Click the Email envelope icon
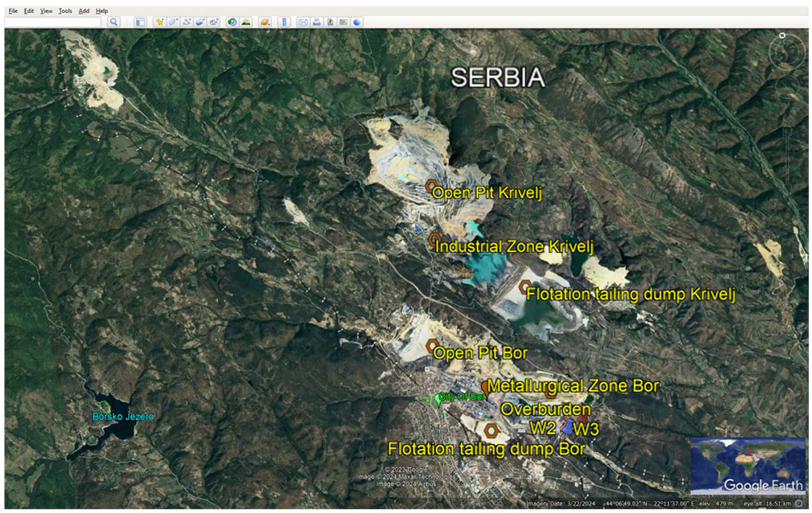The width and height of the screenshot is (812, 513). (303, 22)
